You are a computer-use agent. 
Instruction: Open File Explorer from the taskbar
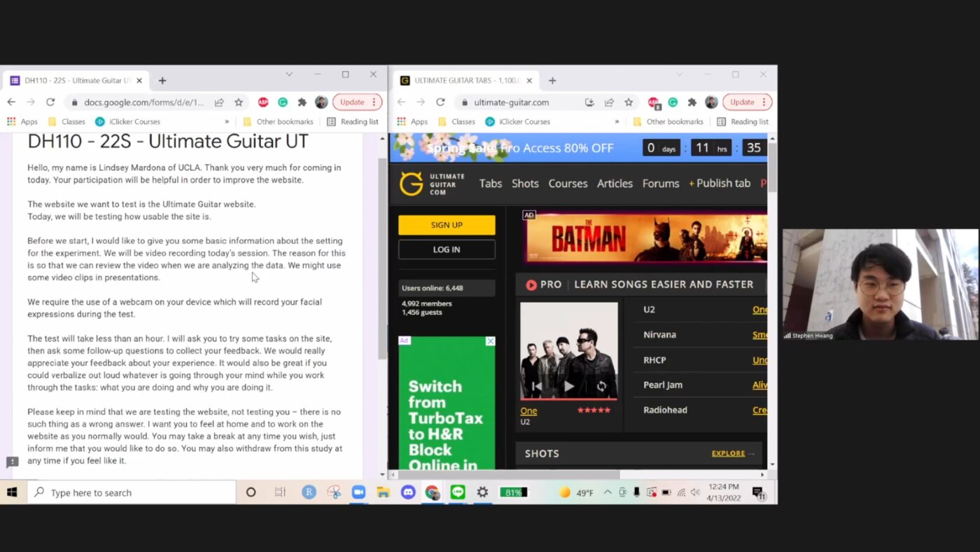383,492
